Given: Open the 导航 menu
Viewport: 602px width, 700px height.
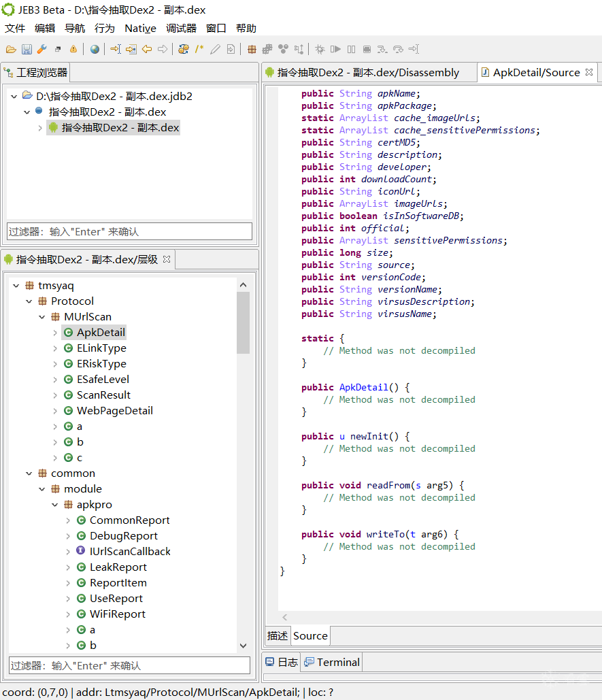Looking at the screenshot, I should [75, 29].
